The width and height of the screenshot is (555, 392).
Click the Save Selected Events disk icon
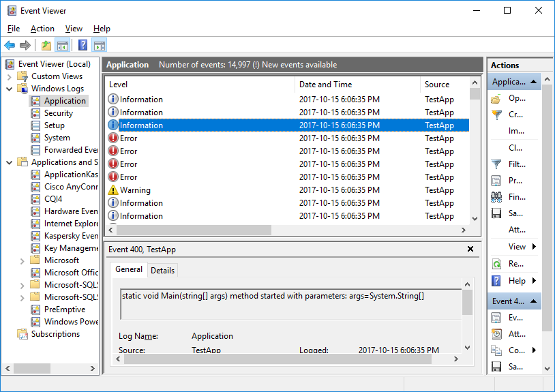[496, 367]
